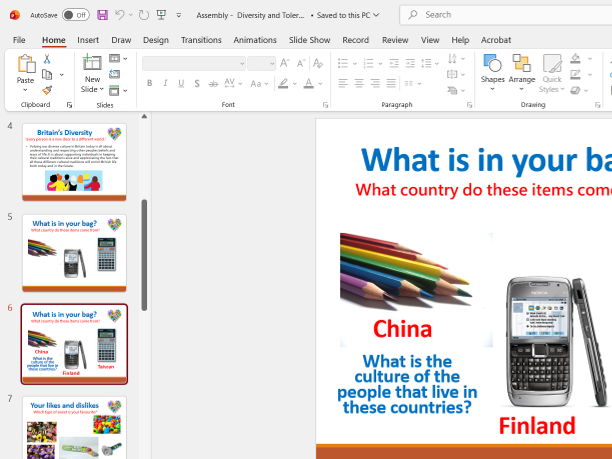Click the Shapes gallery icon
Image resolution: width=612 pixels, height=459 pixels.
(493, 63)
